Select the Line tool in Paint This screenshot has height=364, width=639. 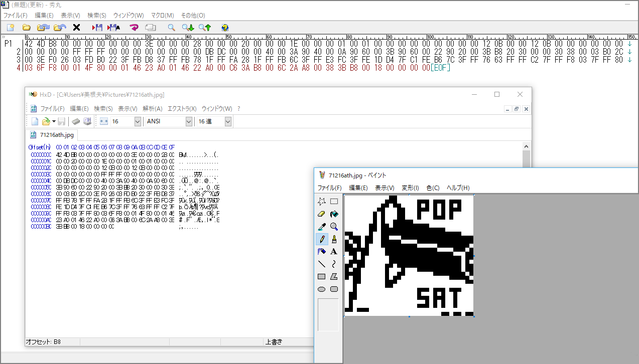coord(322,264)
